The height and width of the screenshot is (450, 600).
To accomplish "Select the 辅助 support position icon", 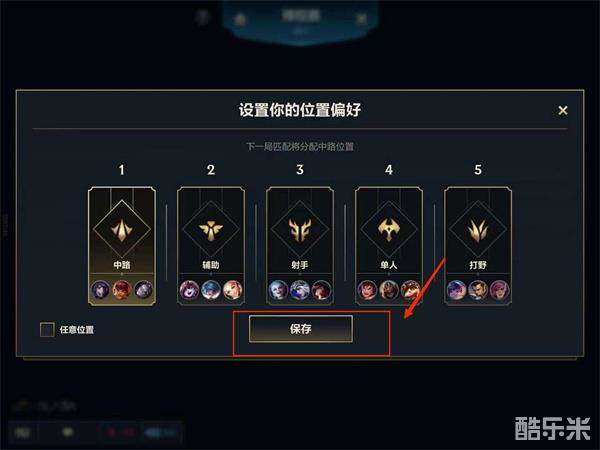I will [x=211, y=230].
